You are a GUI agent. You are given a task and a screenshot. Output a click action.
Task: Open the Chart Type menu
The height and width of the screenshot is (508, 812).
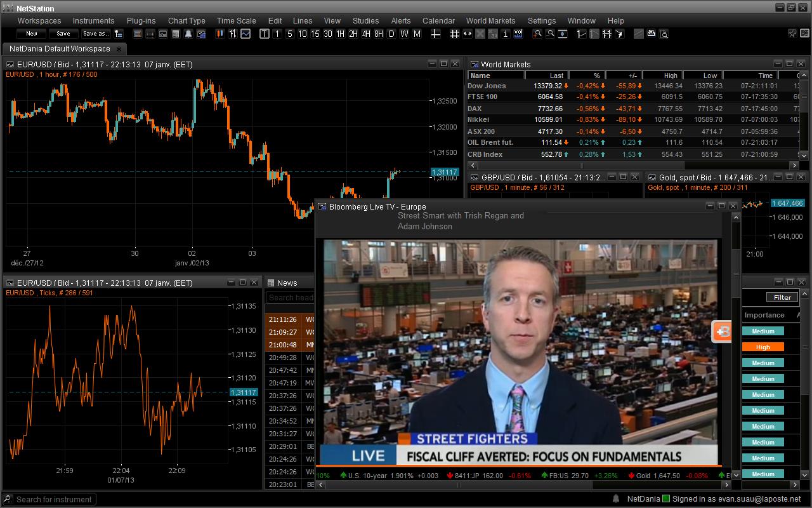click(x=187, y=20)
